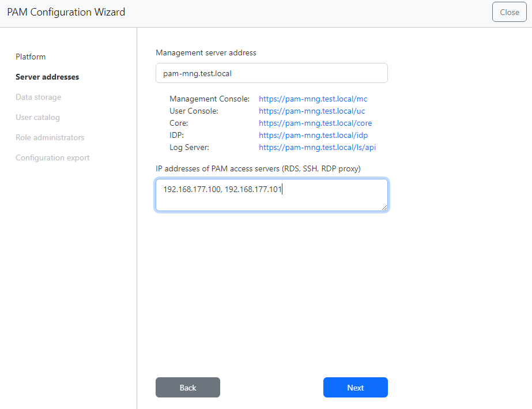Select Server addresses in the sidebar
Screen dimensions: 532x409
[47, 77]
